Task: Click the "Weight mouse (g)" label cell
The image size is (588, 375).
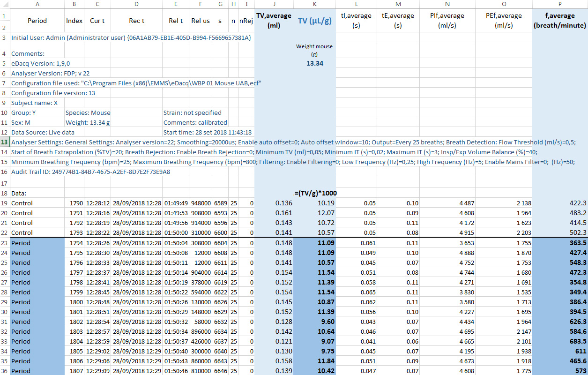Action: [x=315, y=50]
